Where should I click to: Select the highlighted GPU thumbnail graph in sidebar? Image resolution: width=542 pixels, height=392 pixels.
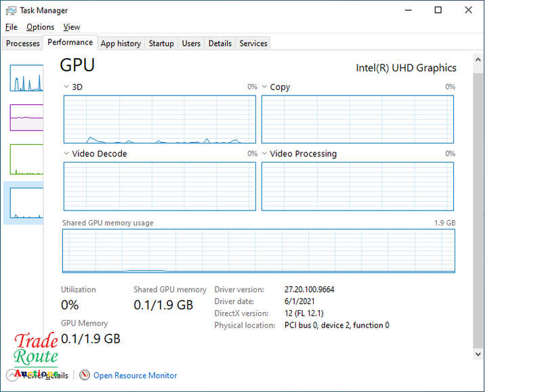[x=26, y=203]
